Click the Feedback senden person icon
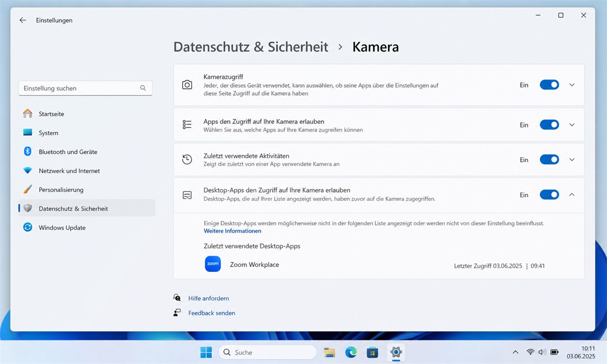 click(x=177, y=313)
